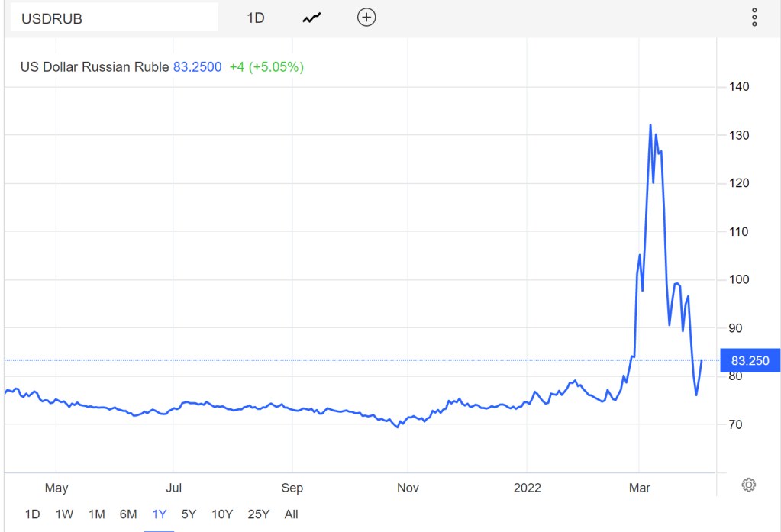The width and height of the screenshot is (781, 532).
Task: Select the 1Y time range
Action: tap(159, 514)
